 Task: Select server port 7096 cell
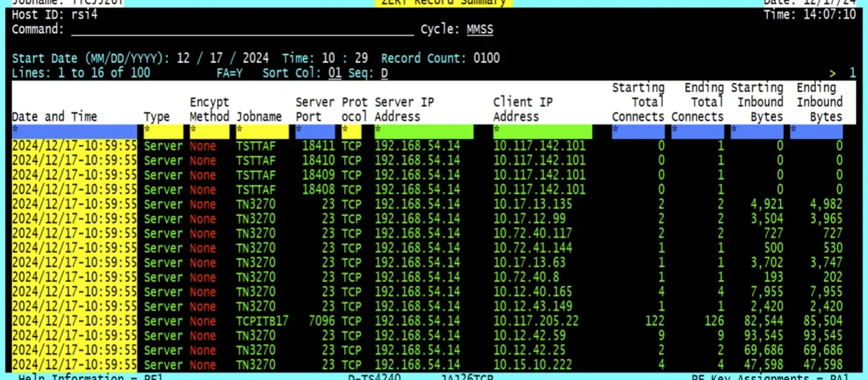(x=322, y=320)
